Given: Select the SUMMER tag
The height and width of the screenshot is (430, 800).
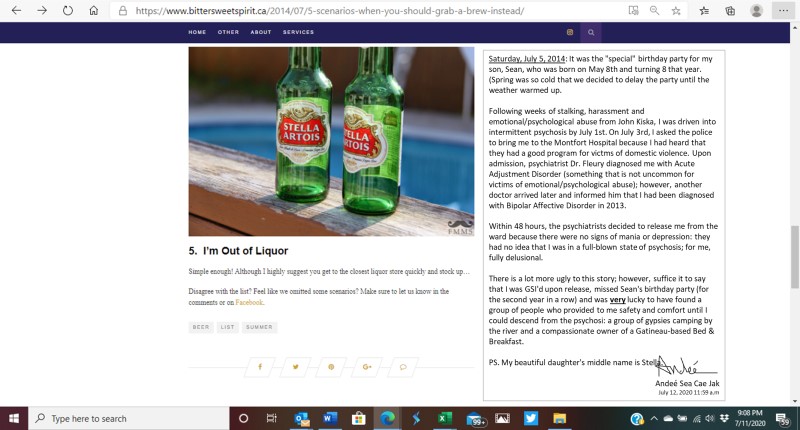Looking at the screenshot, I should (x=259, y=327).
